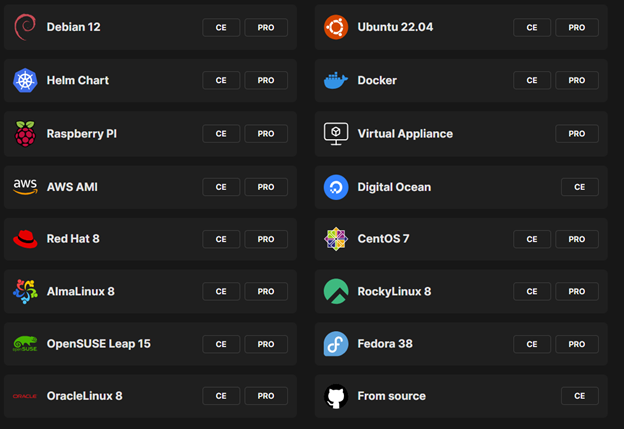Click the Docker whale icon
Viewport: 624px width, 429px height.
[336, 80]
